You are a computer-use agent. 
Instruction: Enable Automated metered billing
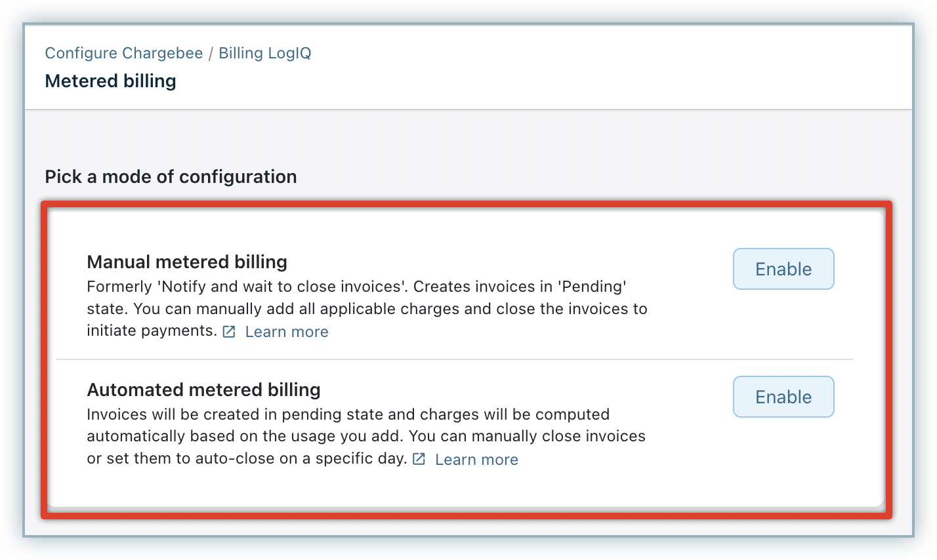click(x=783, y=397)
